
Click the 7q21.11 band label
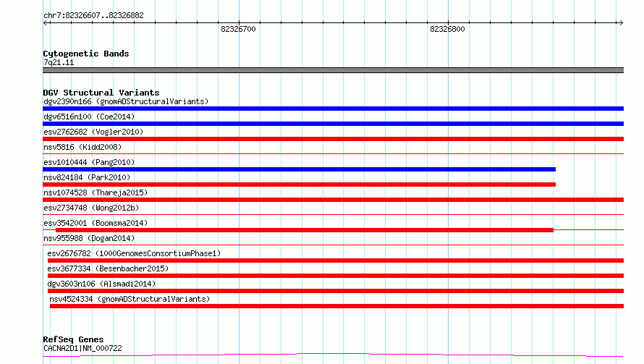click(59, 62)
